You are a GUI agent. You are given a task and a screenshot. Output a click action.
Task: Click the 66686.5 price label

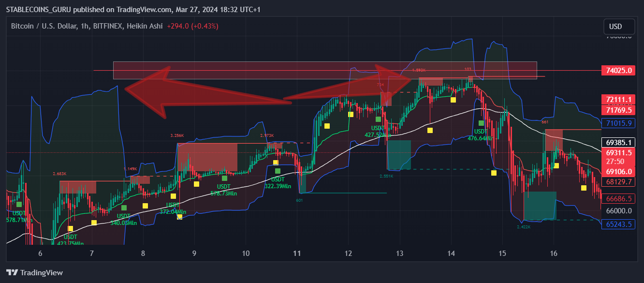(x=619, y=198)
